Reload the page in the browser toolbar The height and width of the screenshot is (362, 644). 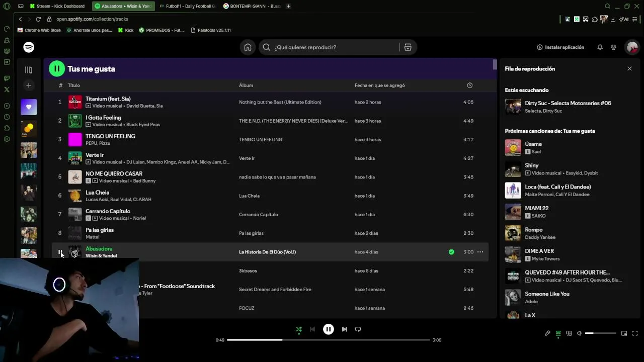tap(38, 19)
